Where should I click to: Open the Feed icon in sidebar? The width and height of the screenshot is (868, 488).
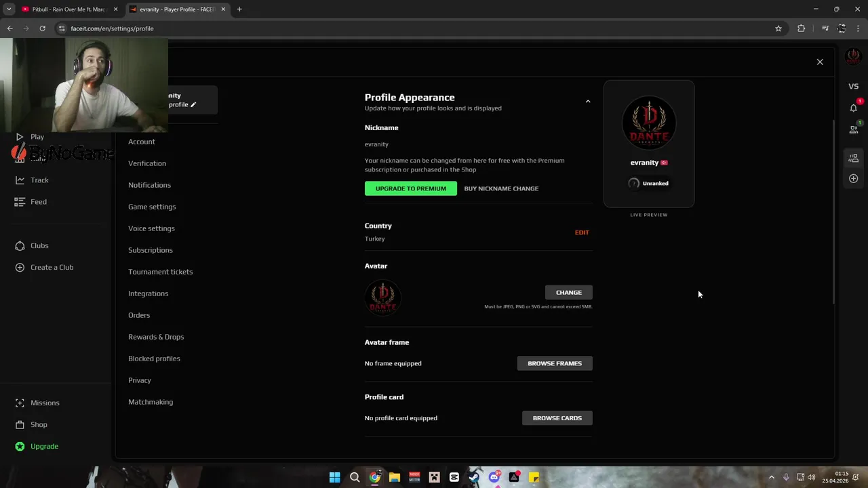20,202
